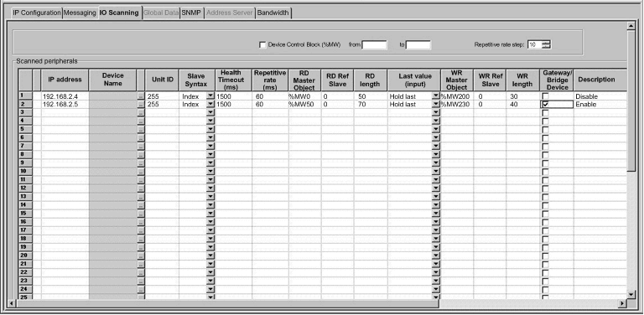Click WR Master Object cell %MW200

click(456, 96)
